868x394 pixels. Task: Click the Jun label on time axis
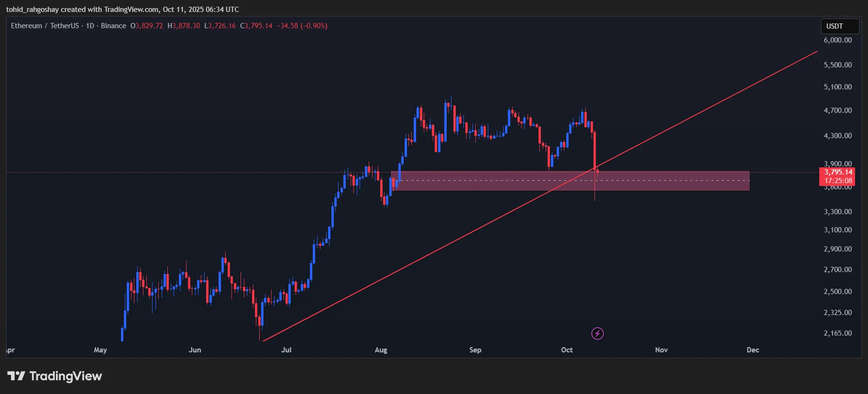click(195, 350)
